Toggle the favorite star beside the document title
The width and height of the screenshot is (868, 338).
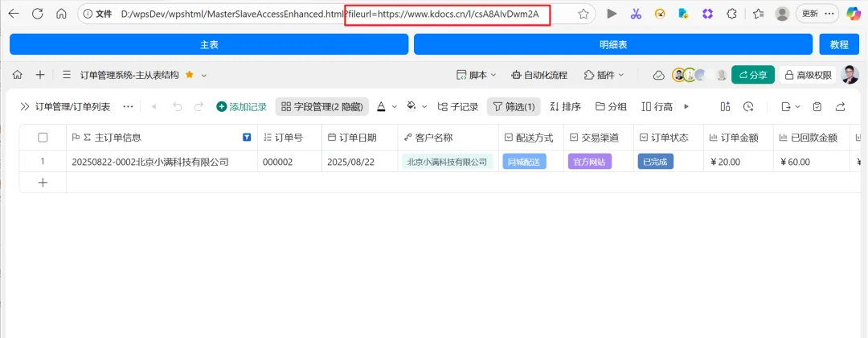[x=190, y=74]
